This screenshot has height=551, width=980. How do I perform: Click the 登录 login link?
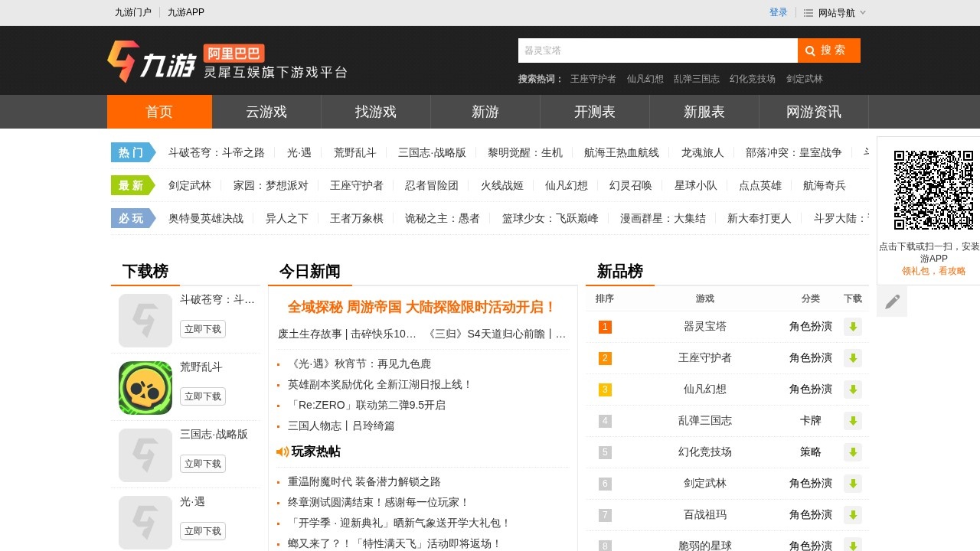[x=779, y=12]
